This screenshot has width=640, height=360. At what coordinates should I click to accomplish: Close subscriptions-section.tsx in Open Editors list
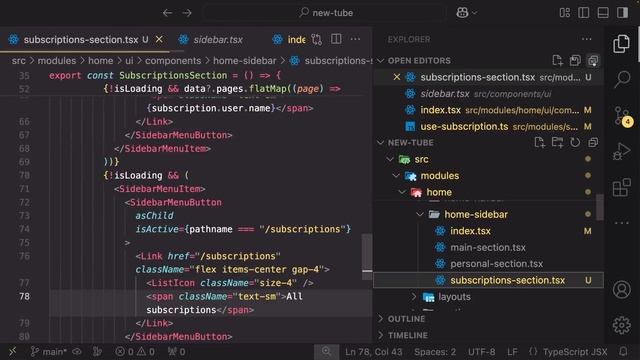click(396, 77)
